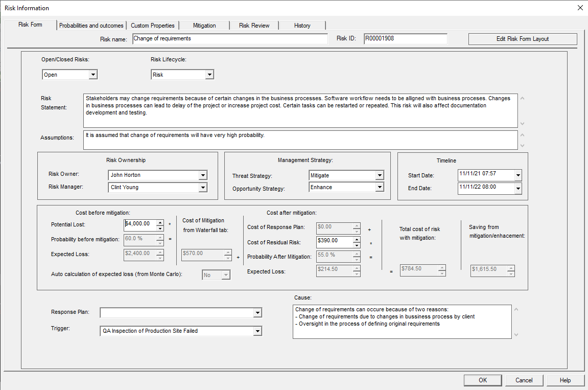Open the Probabilities and outcomes tab
Viewport: 588px width, 390px height.
pyautogui.click(x=91, y=26)
